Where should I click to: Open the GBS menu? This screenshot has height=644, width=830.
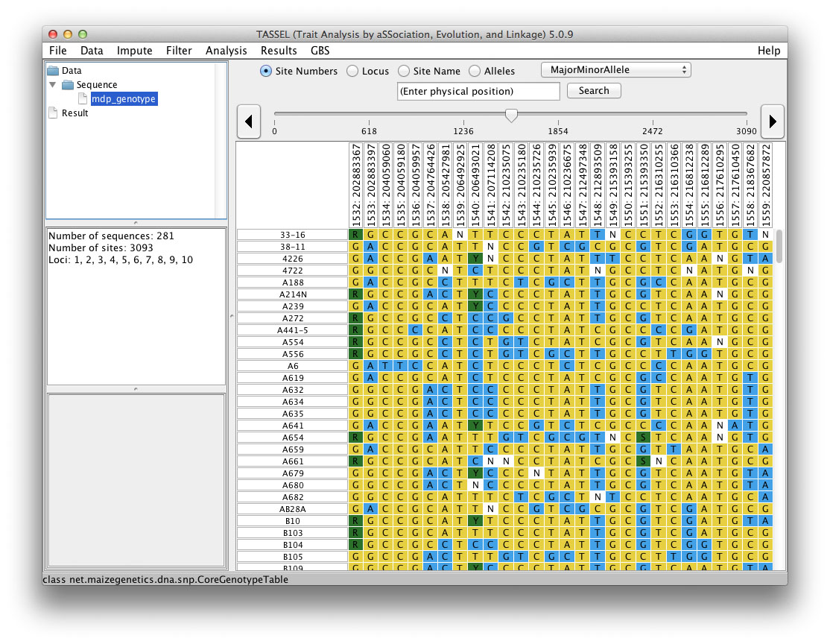point(320,51)
